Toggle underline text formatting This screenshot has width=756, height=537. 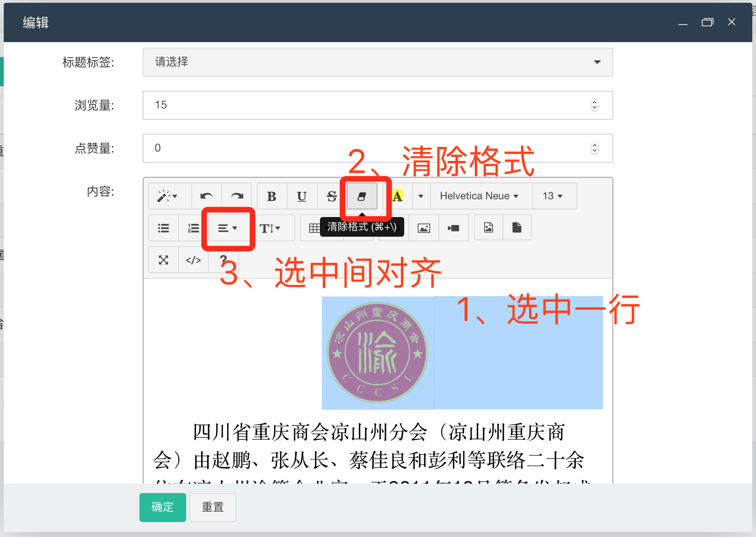[x=302, y=196]
